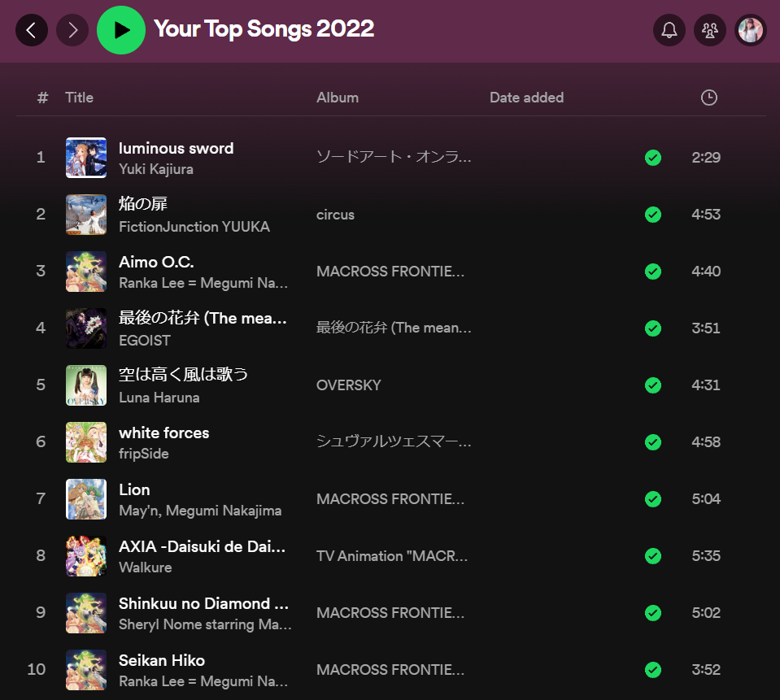Select the Seikan Hiko track title
Image resolution: width=780 pixels, height=700 pixels.
point(162,660)
